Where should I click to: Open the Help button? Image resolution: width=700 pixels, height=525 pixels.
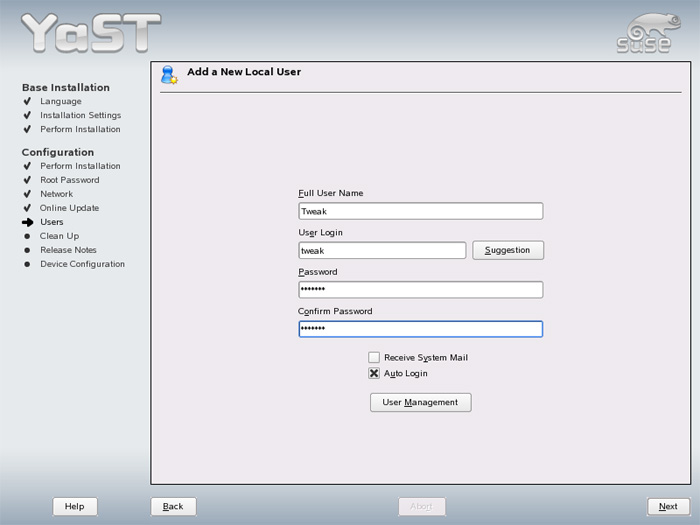point(75,506)
